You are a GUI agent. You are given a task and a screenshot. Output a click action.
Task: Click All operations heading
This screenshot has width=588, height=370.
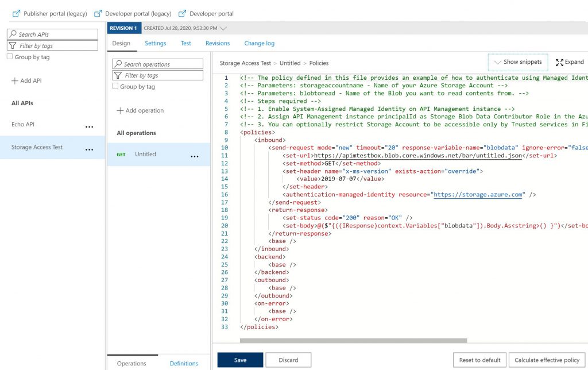tap(136, 133)
